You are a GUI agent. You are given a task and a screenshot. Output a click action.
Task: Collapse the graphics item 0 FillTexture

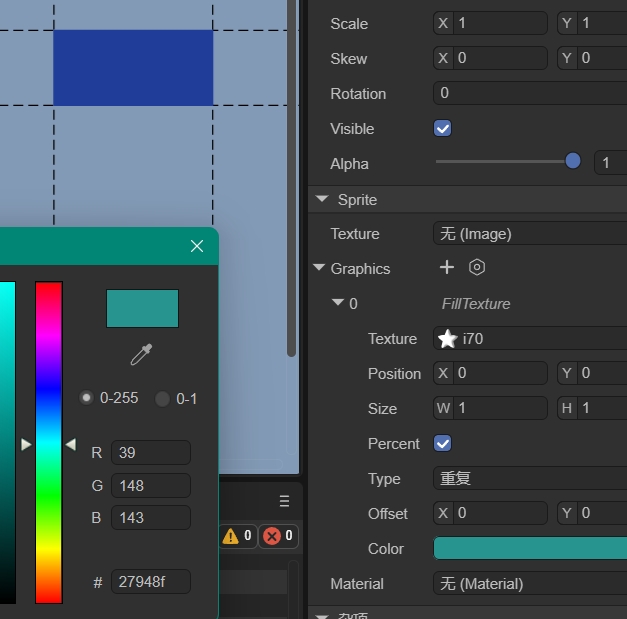pos(337,303)
